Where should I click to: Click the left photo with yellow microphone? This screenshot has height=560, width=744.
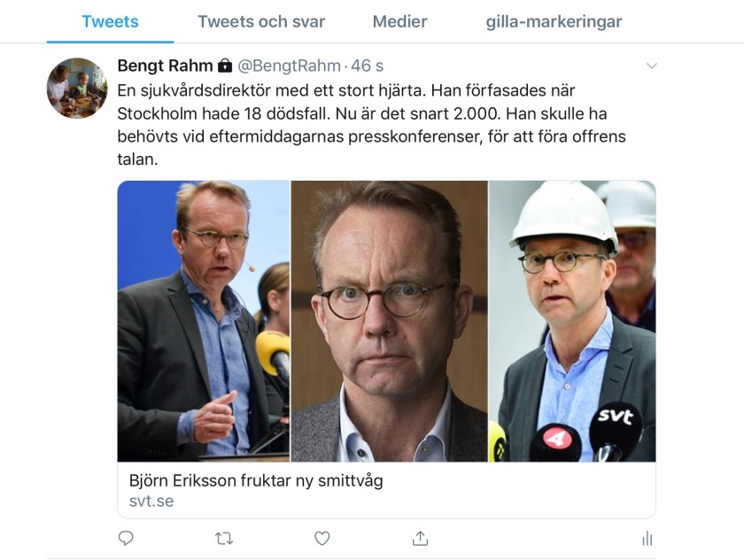click(x=204, y=321)
